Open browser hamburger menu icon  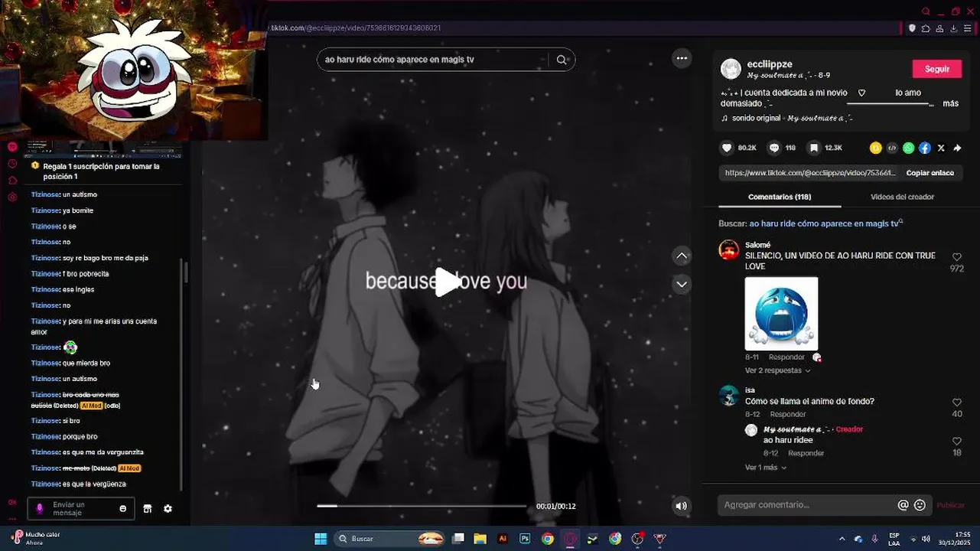[968, 28]
